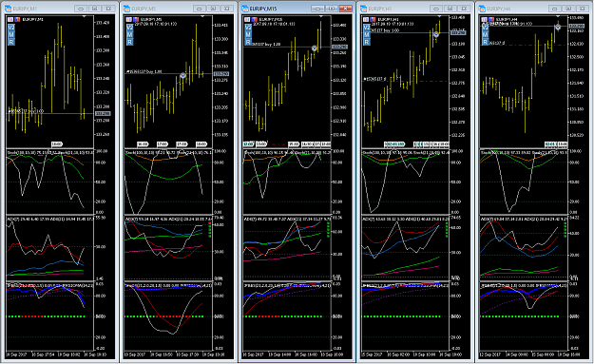Select the red stop-loss label on H1 chart
This screenshot has height=364, width=594.
375,79
